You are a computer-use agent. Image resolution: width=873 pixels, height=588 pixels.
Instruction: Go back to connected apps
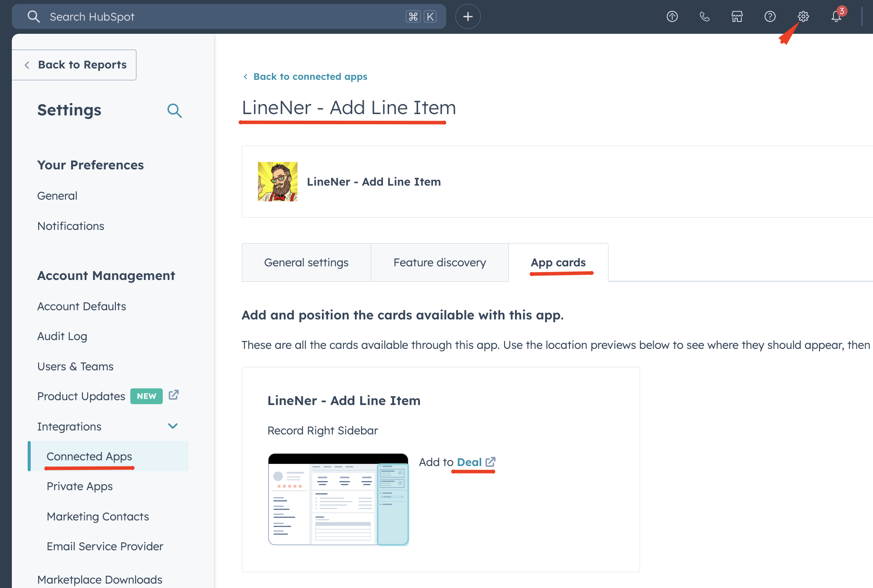[x=305, y=76]
